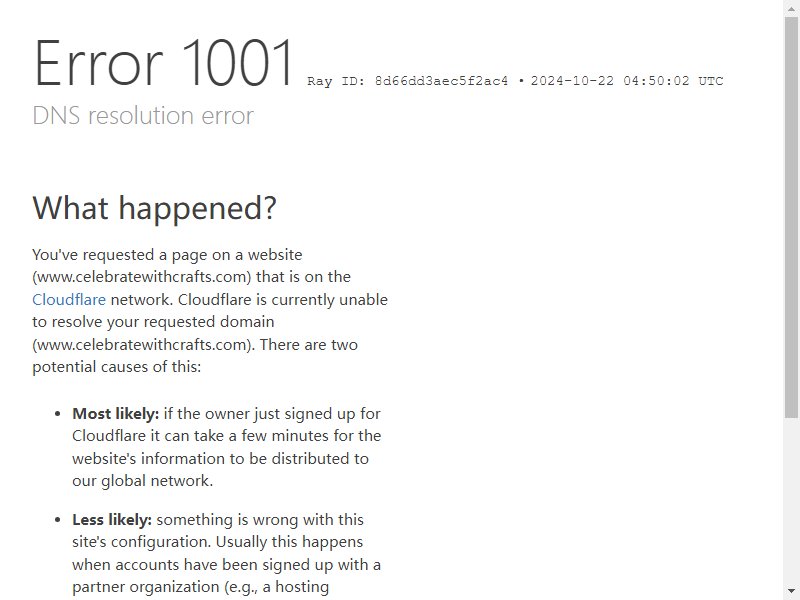The width and height of the screenshot is (800, 600).
Task: Click the partner organization text line
Action: click(x=201, y=587)
